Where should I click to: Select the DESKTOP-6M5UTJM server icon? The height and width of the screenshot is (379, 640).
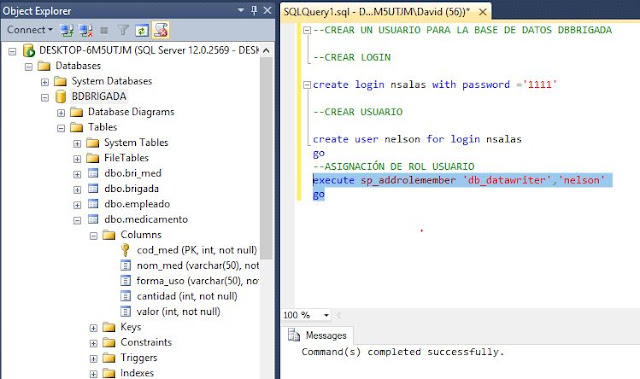coord(29,51)
